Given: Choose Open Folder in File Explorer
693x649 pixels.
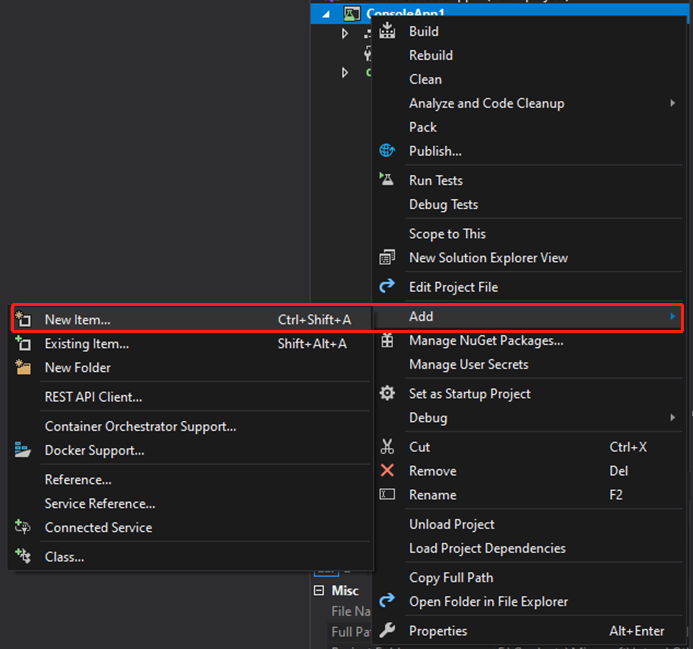Looking at the screenshot, I should coord(488,602).
